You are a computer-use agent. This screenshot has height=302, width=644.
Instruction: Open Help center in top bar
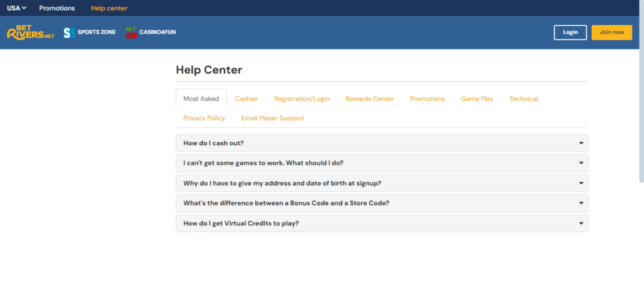point(109,8)
